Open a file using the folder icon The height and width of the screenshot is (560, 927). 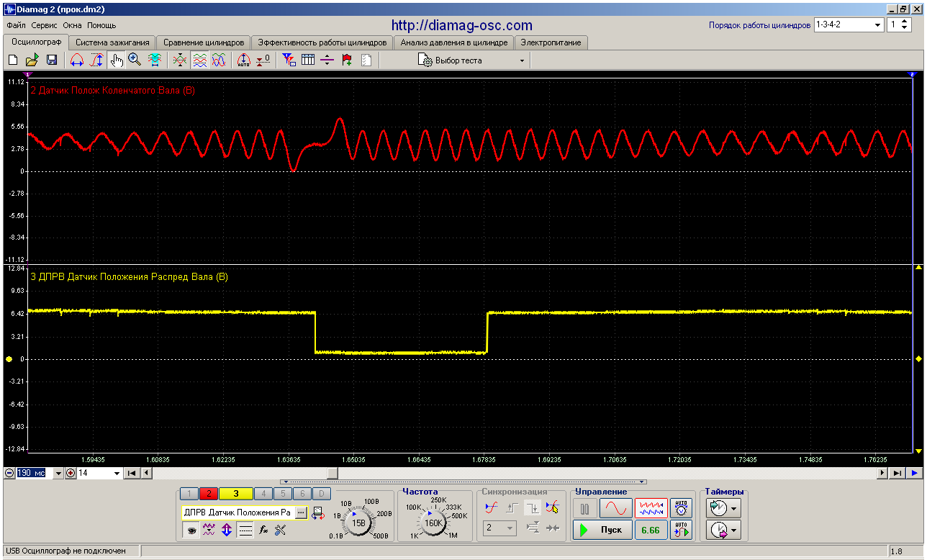[32, 60]
